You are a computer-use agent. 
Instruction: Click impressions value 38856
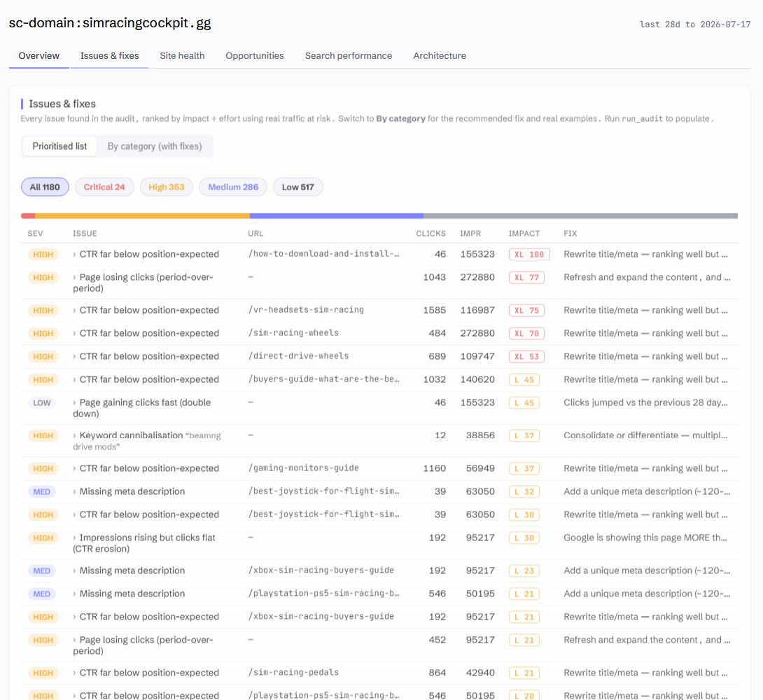[x=480, y=435]
